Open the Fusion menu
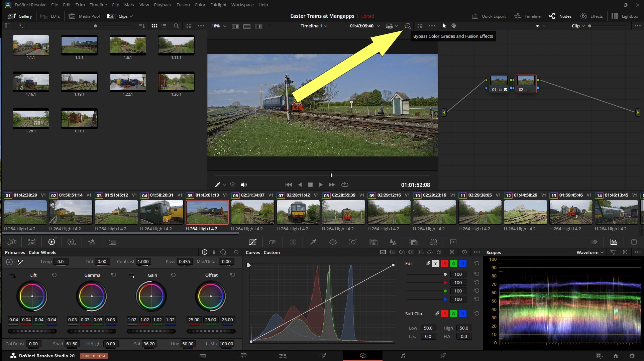The height and width of the screenshot is (361, 644). pos(183,5)
